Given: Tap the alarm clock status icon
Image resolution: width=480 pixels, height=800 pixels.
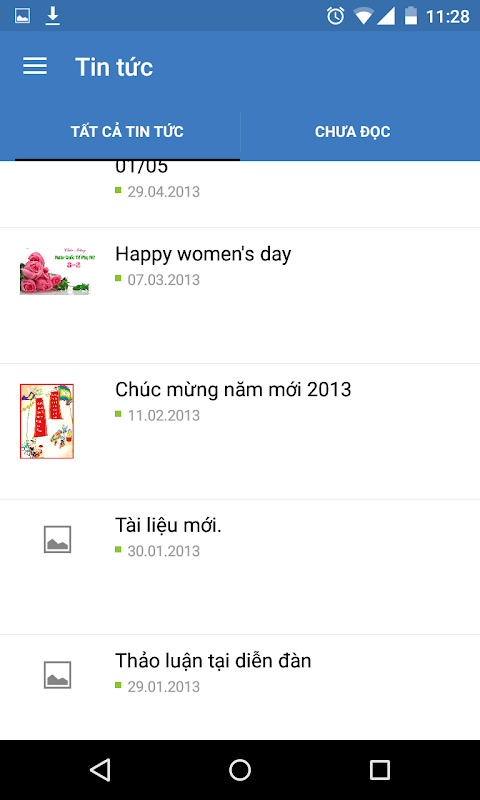Looking at the screenshot, I should (335, 16).
